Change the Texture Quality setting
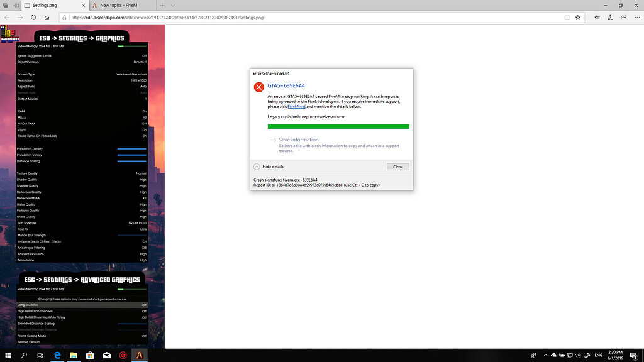This screenshot has height=362, width=644. coord(82,173)
